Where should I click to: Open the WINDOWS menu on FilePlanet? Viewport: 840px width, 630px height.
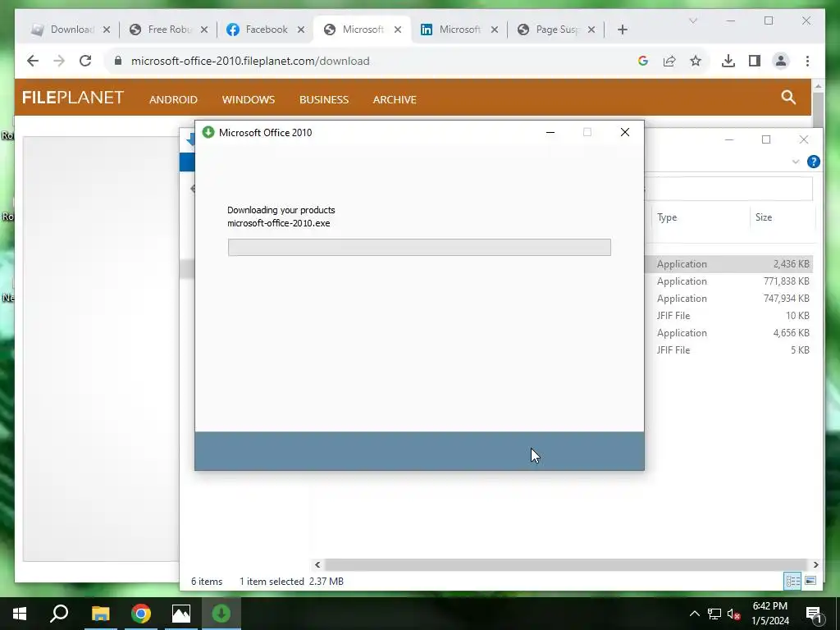point(249,99)
